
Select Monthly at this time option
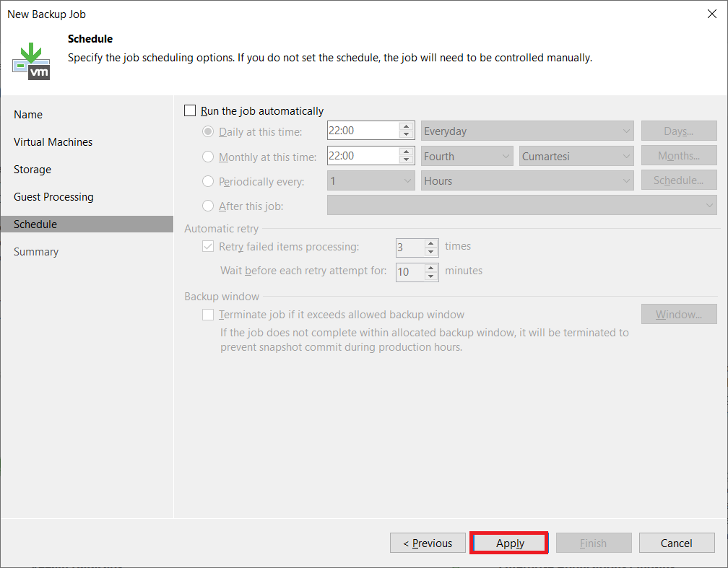pos(209,157)
